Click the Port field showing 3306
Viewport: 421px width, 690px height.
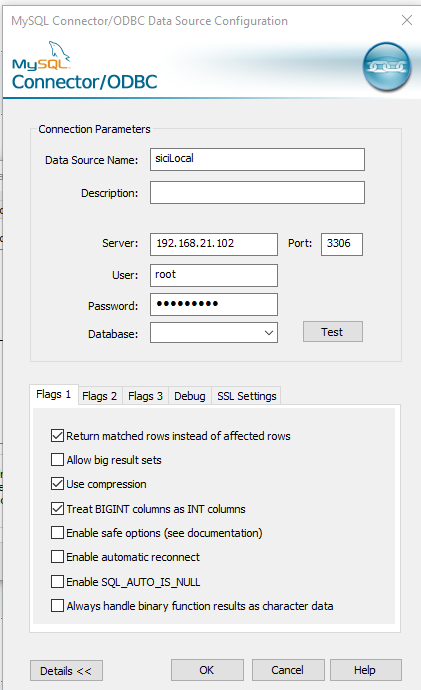coord(342,244)
